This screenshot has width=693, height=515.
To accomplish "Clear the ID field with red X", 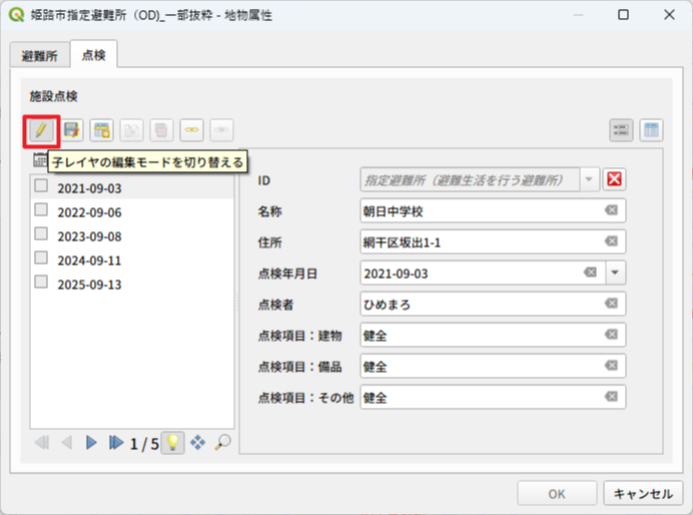I will coord(615,179).
